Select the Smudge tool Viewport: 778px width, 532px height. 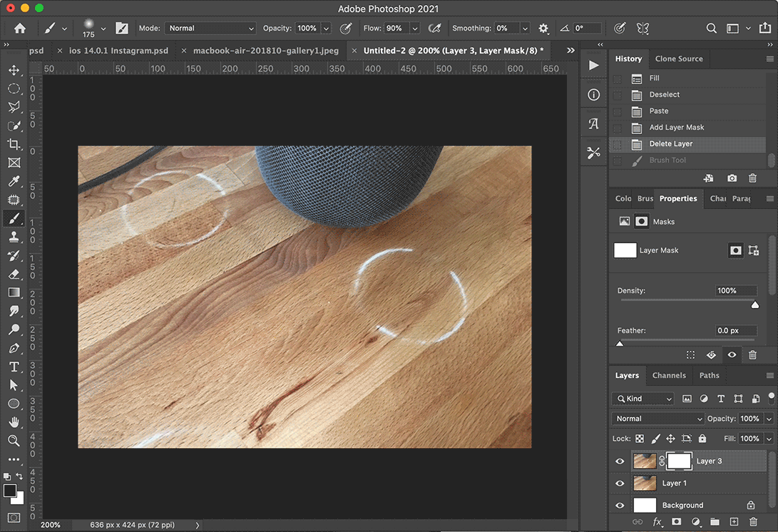(x=14, y=311)
